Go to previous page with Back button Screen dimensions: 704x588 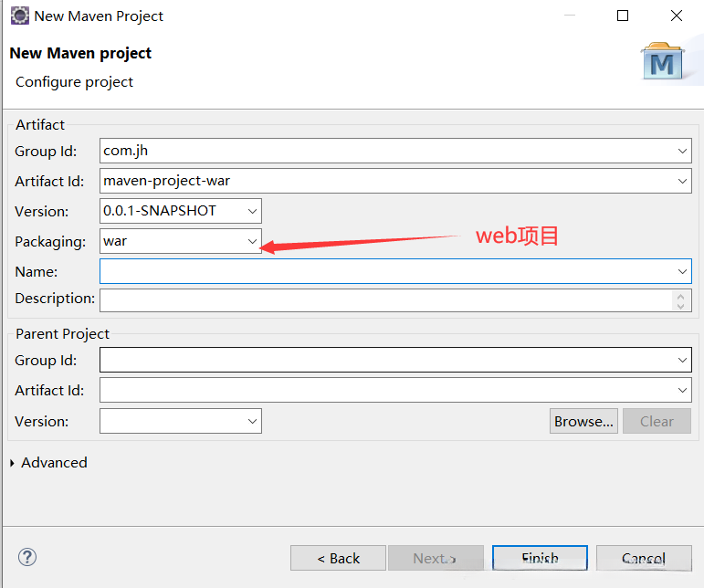338,558
